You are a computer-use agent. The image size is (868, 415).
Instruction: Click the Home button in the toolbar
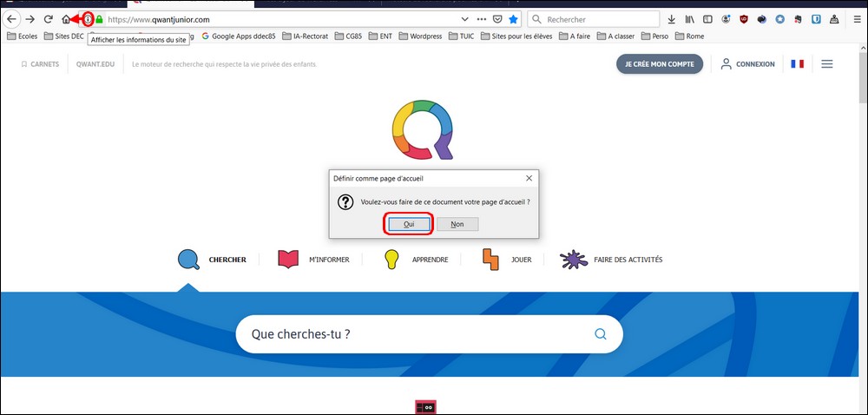[66, 19]
